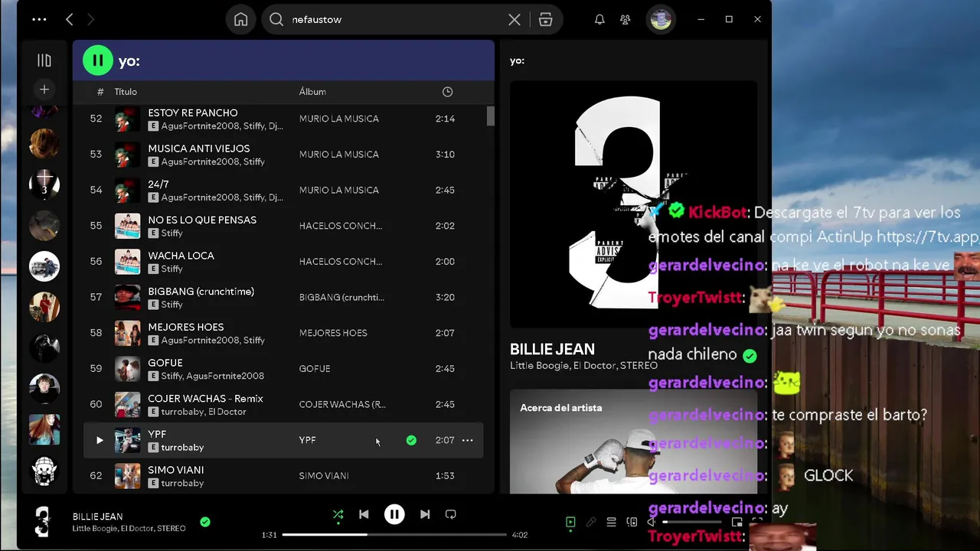Select track WACHA LOCA
Image resolution: width=980 pixels, height=551 pixels.
[x=181, y=256]
